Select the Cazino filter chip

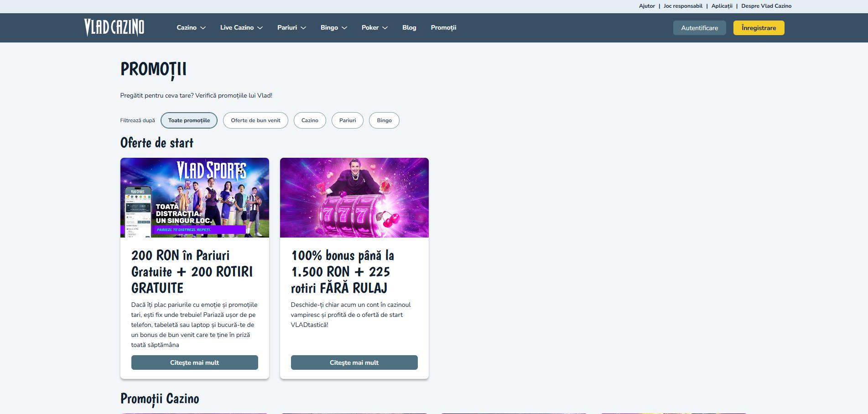[x=310, y=120]
